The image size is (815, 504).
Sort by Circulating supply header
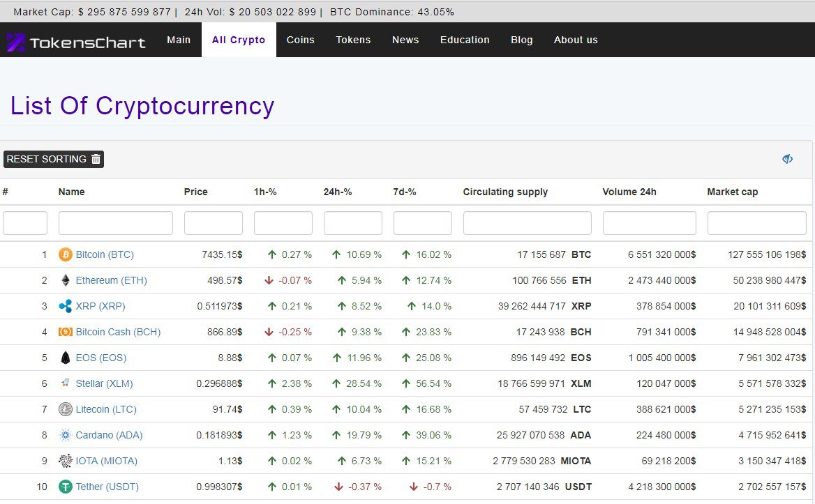click(505, 192)
